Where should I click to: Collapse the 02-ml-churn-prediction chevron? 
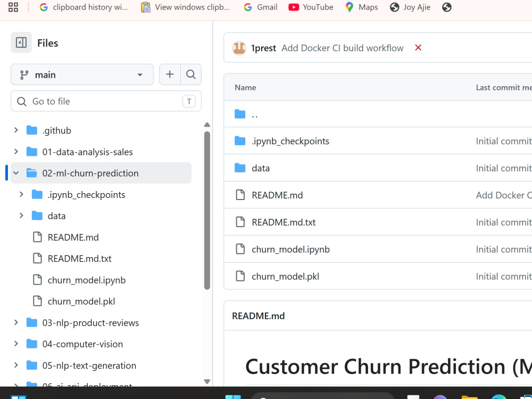(16, 173)
